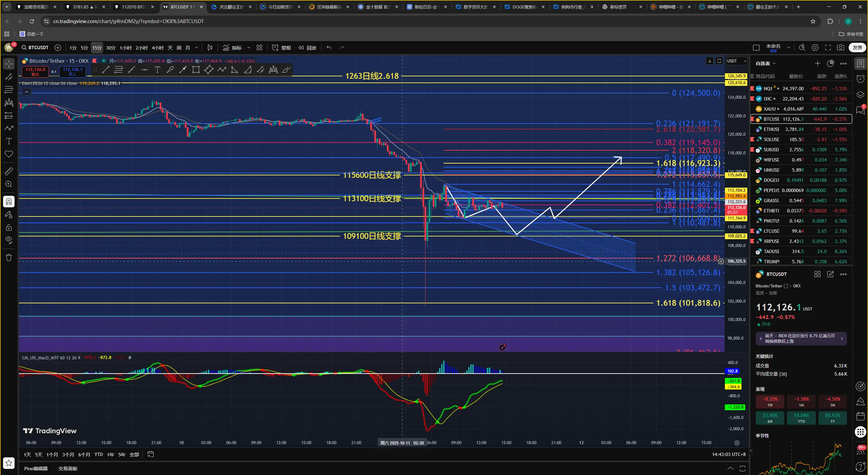Open chart settings hexagon icon
Image resolution: width=868 pixels, height=475 pixels.
[x=815, y=47]
